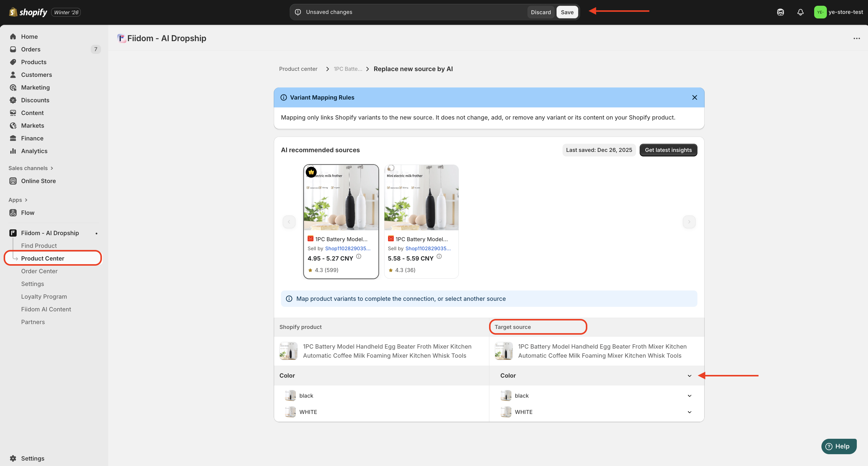This screenshot has height=466, width=868.
Task: Open Order Center in Fiidom menu
Action: coord(39,271)
